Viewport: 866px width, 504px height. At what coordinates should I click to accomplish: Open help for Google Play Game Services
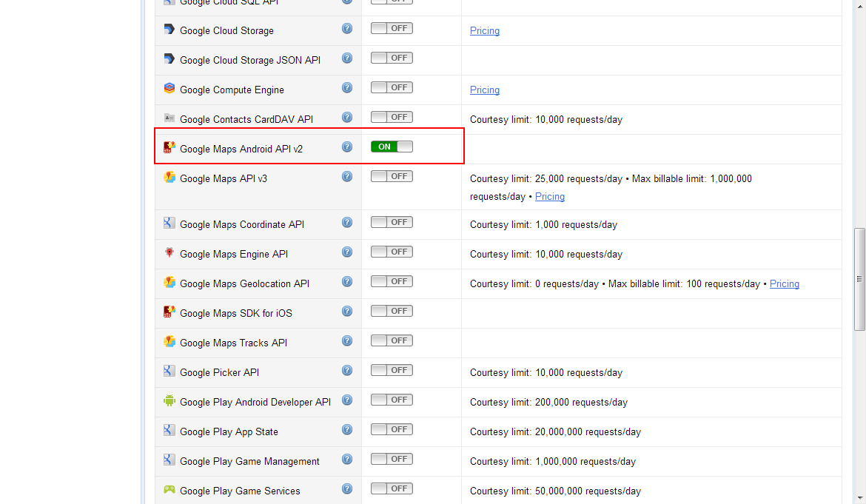point(347,489)
